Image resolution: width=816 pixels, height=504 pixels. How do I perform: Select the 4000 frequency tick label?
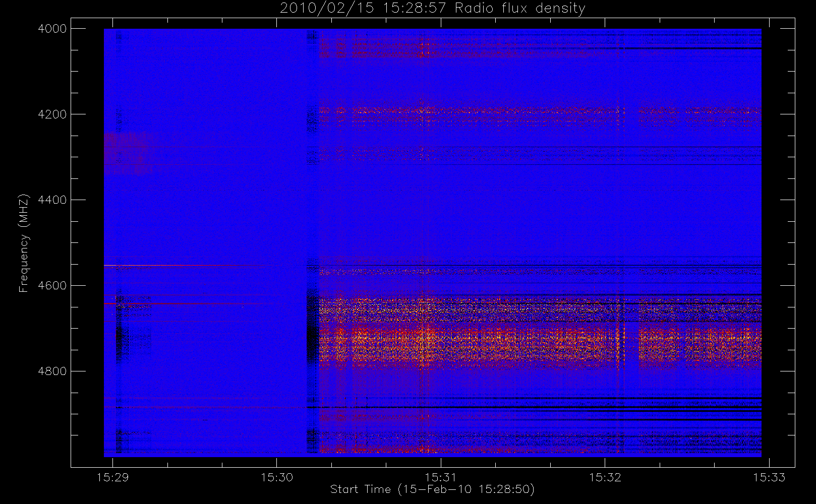pos(52,29)
